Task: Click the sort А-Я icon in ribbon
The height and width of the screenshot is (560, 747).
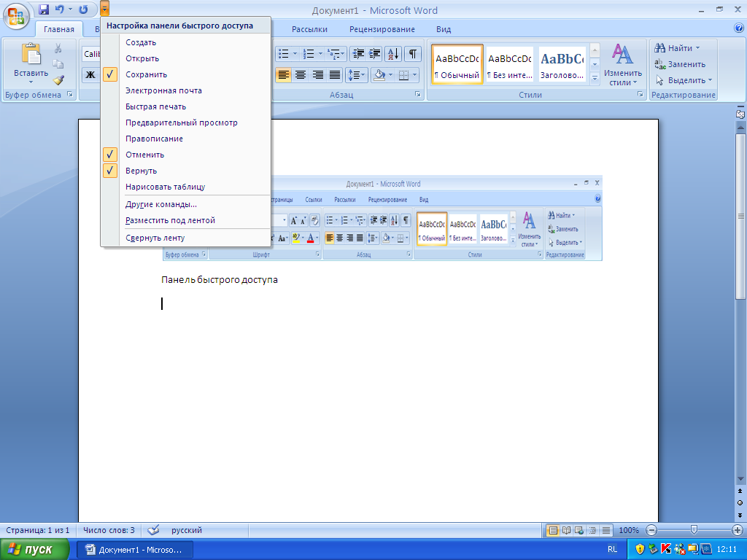Action: pyautogui.click(x=393, y=54)
